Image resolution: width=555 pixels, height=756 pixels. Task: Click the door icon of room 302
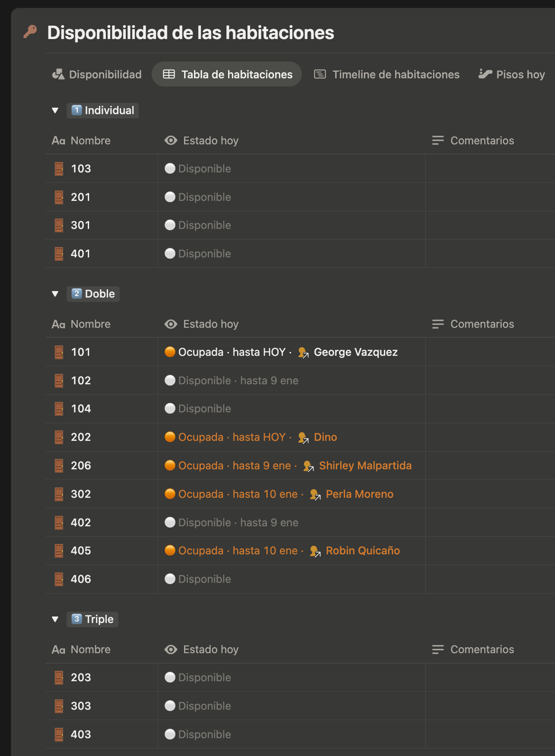(59, 494)
